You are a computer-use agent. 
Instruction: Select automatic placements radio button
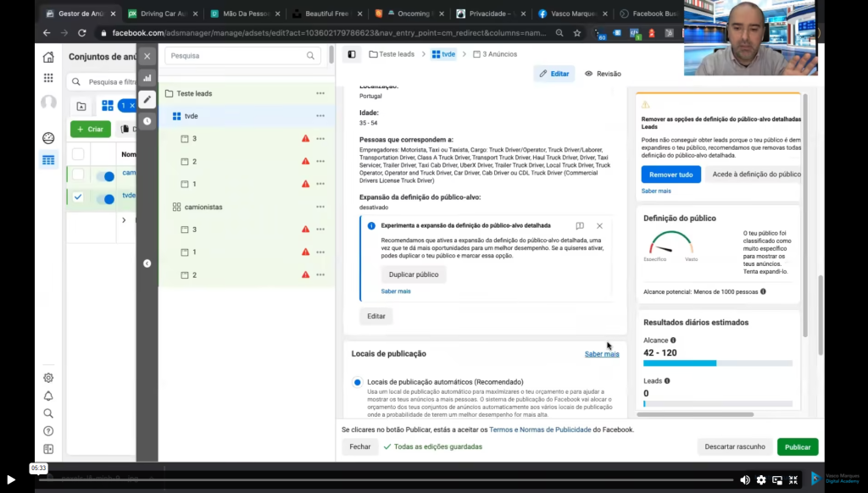357,382
